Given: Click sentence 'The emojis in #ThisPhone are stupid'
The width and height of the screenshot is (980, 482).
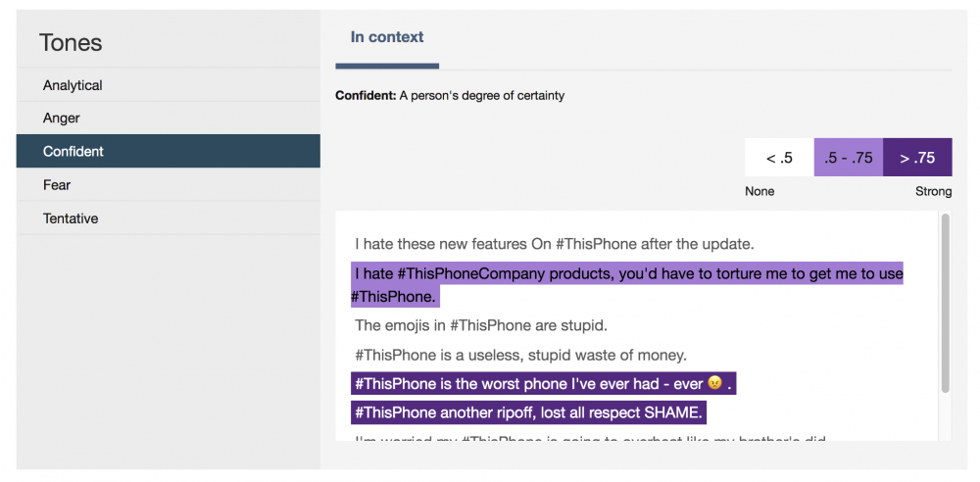Looking at the screenshot, I should coord(481,325).
